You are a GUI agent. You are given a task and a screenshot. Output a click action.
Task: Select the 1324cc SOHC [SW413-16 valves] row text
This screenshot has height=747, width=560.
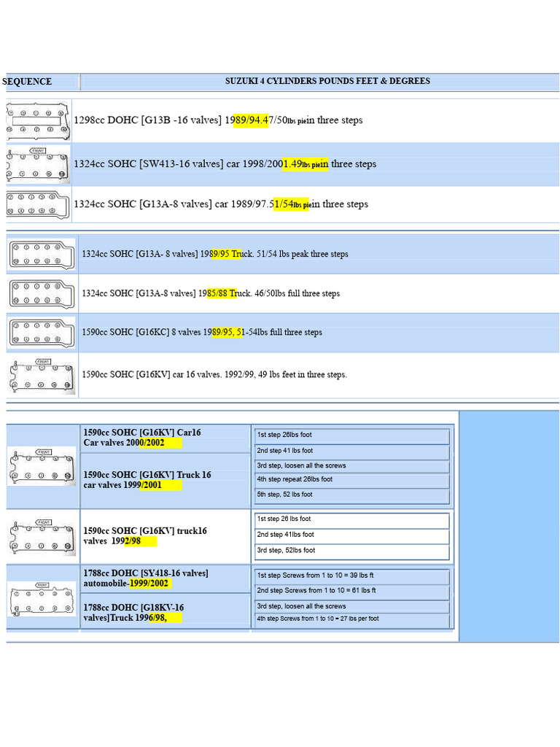tap(225, 164)
